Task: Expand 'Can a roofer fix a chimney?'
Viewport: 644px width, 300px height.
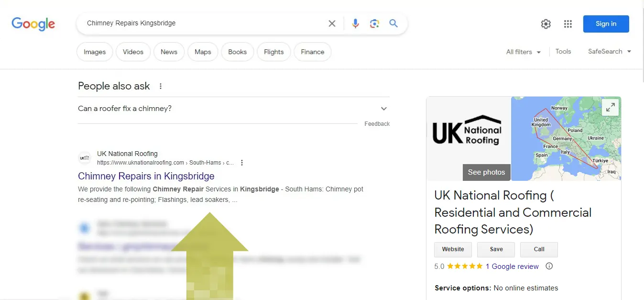Action: (383, 109)
